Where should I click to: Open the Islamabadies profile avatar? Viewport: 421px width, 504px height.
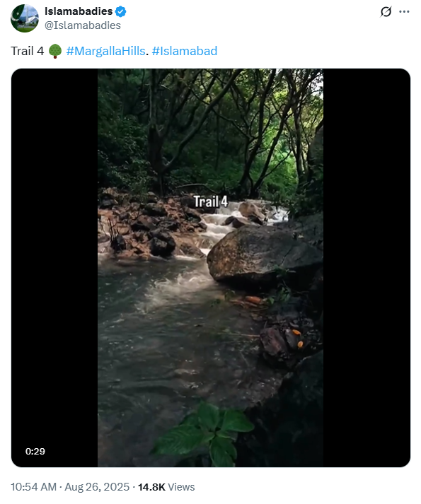pyautogui.click(x=25, y=18)
